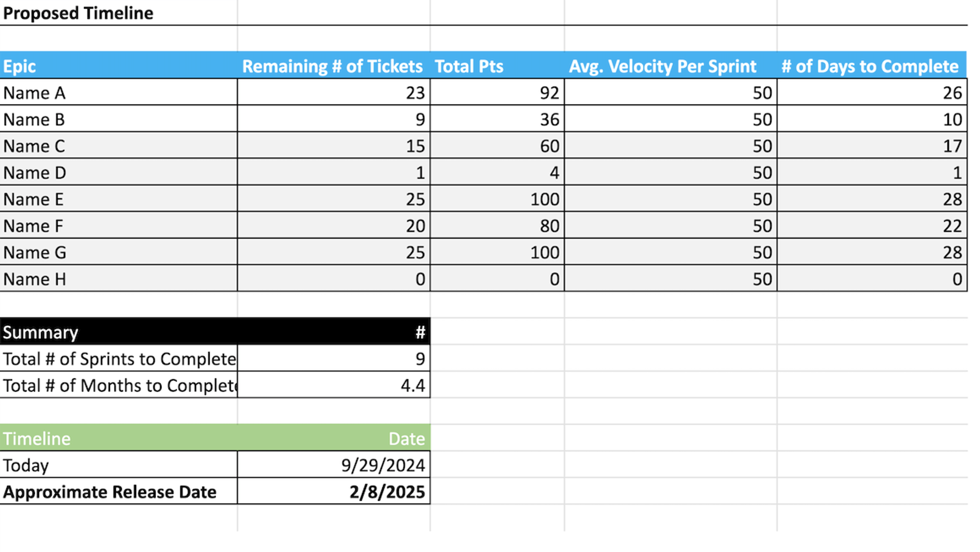Select the black Summary header cell
This screenshot has width=980, height=552.
[119, 331]
